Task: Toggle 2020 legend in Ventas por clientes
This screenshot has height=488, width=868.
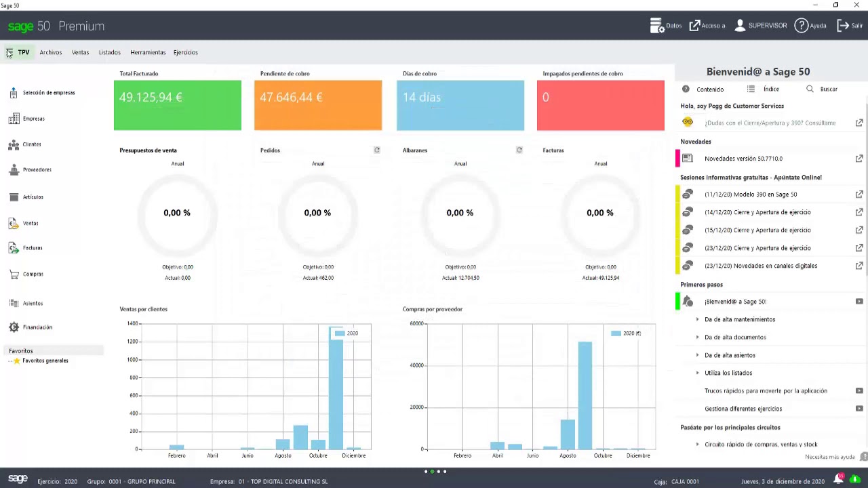Action: coord(347,333)
